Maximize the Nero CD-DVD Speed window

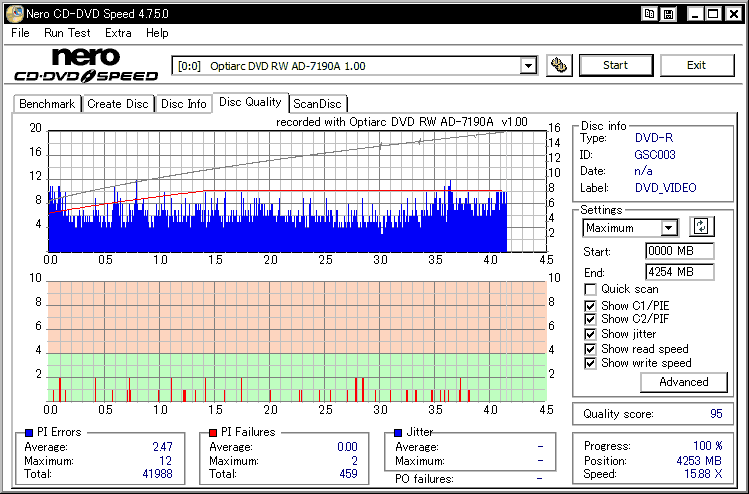click(x=713, y=13)
